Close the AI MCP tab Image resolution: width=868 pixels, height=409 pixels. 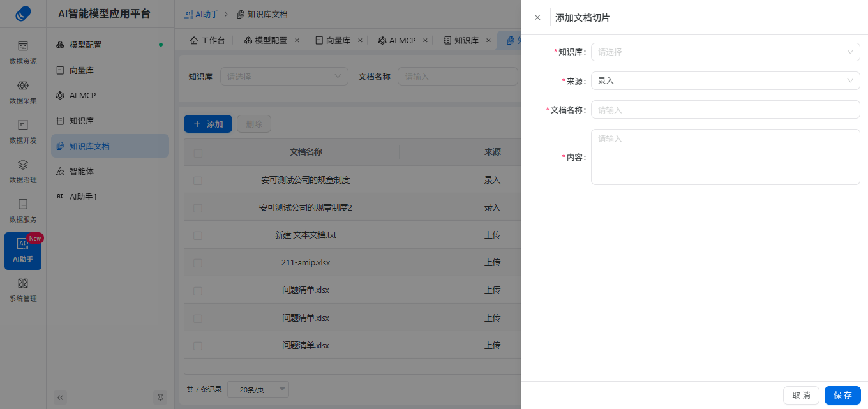(x=425, y=40)
